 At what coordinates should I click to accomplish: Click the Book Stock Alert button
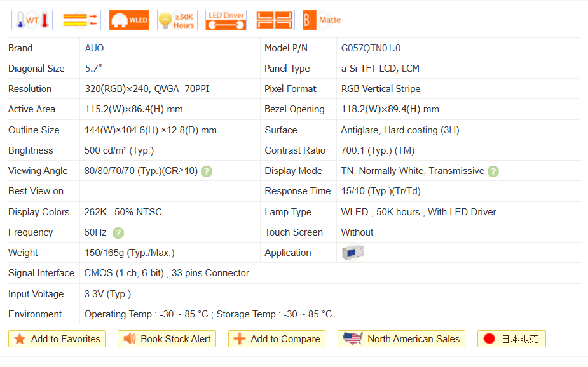point(167,339)
